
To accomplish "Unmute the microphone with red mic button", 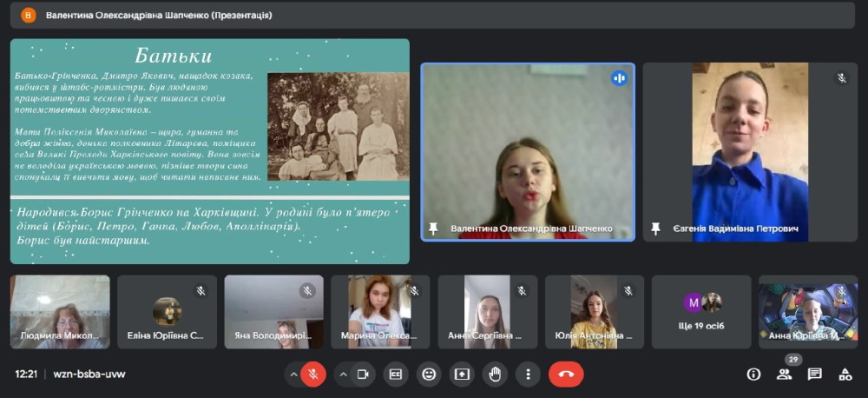I will pyautogui.click(x=312, y=374).
